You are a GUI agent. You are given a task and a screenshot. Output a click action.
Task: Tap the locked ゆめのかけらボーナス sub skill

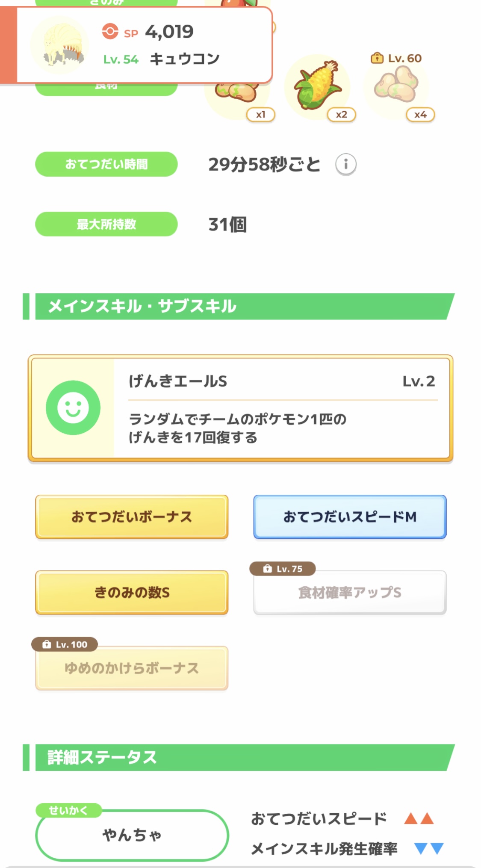132,668
